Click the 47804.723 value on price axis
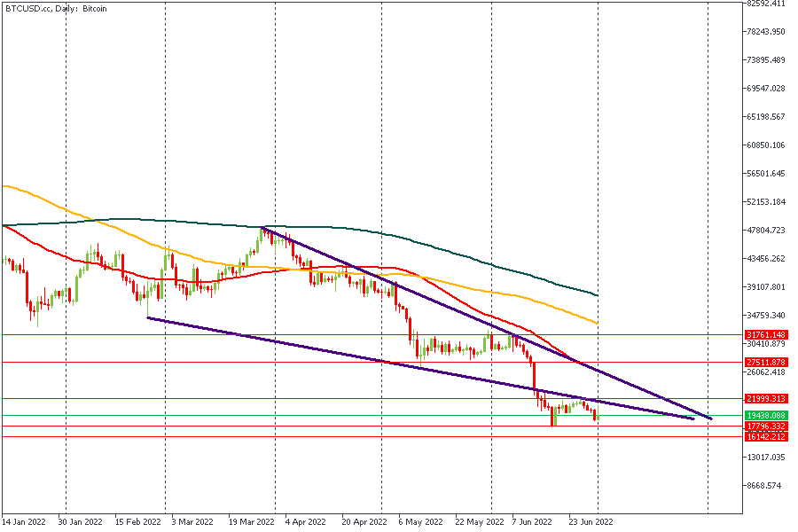 click(766, 231)
